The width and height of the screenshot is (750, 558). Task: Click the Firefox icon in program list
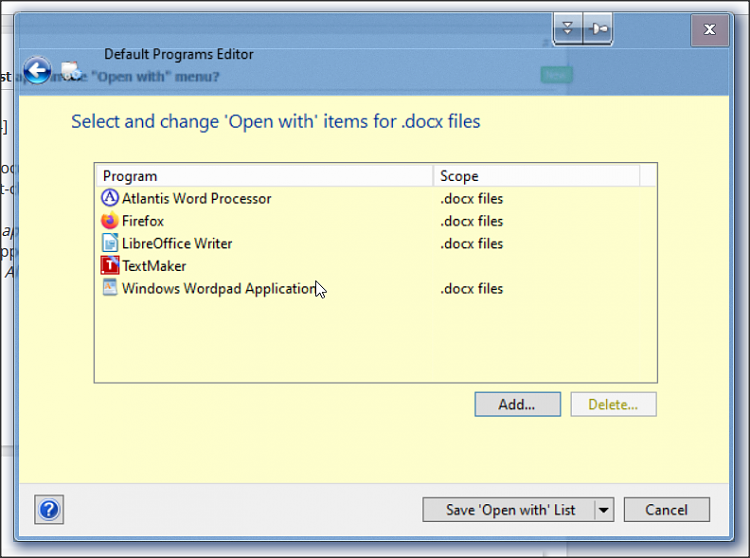coord(110,220)
